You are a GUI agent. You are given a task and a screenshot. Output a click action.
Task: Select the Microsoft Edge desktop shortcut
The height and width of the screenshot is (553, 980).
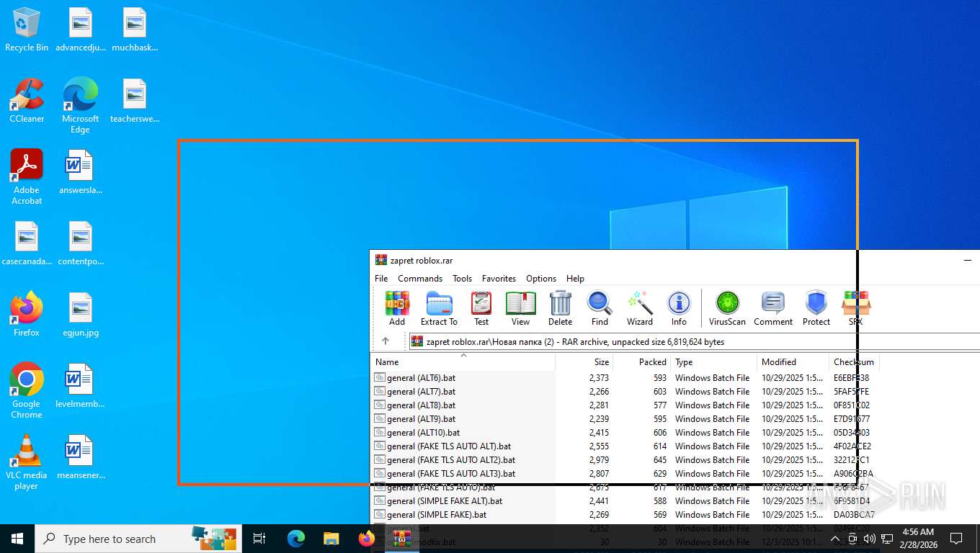80,106
